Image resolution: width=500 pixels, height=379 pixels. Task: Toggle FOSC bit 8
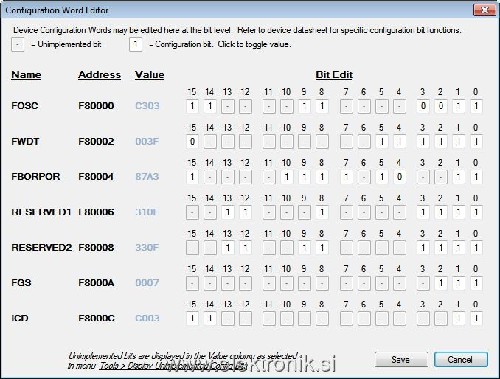[x=322, y=106]
